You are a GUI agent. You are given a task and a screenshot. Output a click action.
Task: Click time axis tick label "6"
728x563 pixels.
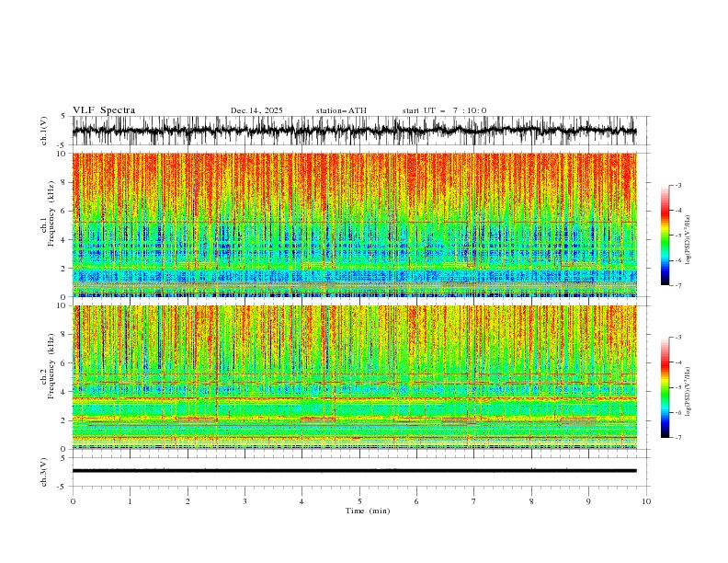point(416,501)
